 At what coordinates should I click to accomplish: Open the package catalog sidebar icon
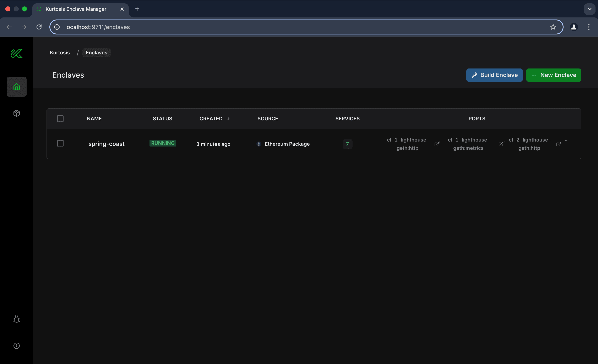click(16, 113)
